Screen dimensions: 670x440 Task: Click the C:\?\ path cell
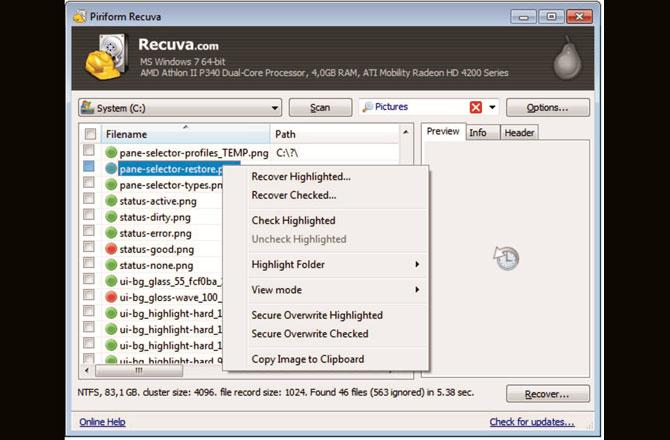point(287,153)
